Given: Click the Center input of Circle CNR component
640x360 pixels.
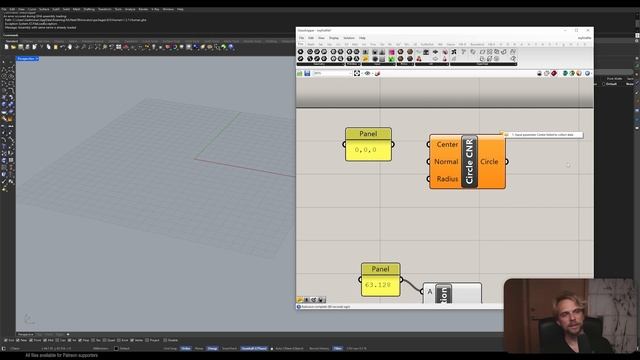Looking at the screenshot, I should point(447,144).
